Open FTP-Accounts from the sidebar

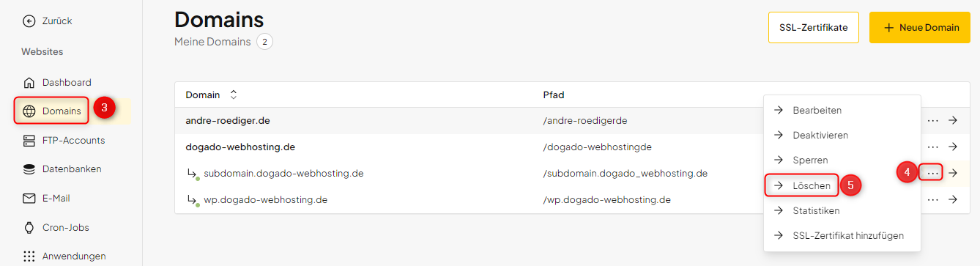pos(64,140)
